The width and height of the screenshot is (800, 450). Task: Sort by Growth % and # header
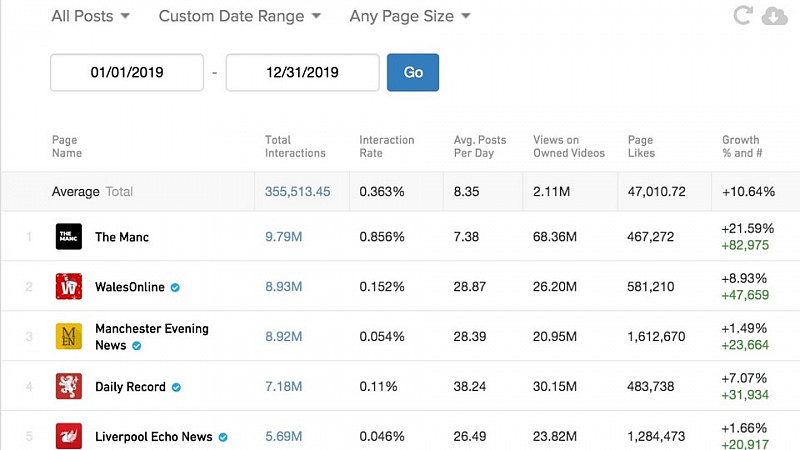[742, 146]
